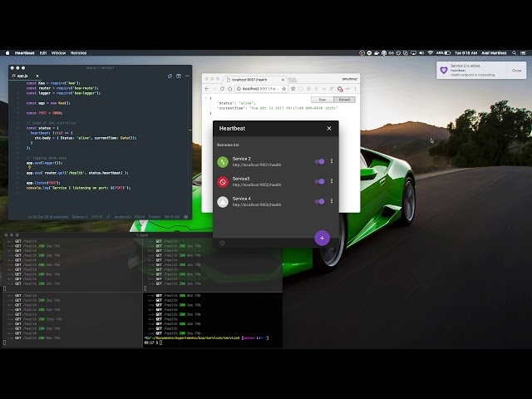Click the AirPlay display menu bar icon
This screenshot has width=532, height=399.
(413, 53)
